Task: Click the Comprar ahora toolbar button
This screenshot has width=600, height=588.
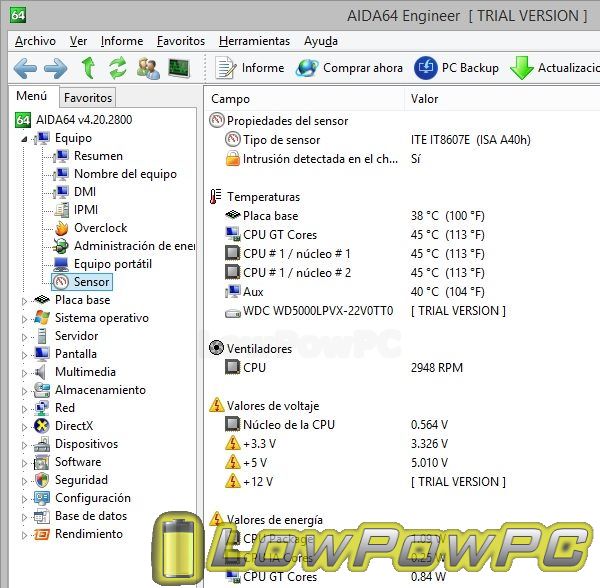Action: coord(349,68)
